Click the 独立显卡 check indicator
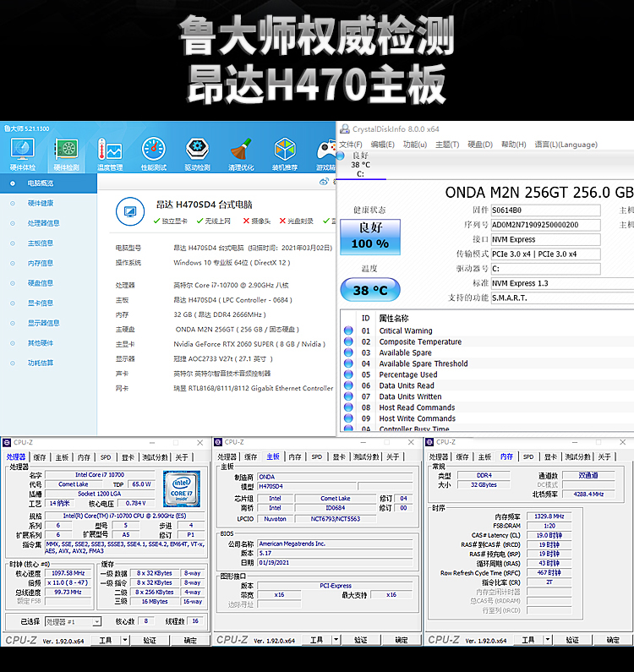Viewport: 634px width, 672px height. [x=170, y=221]
